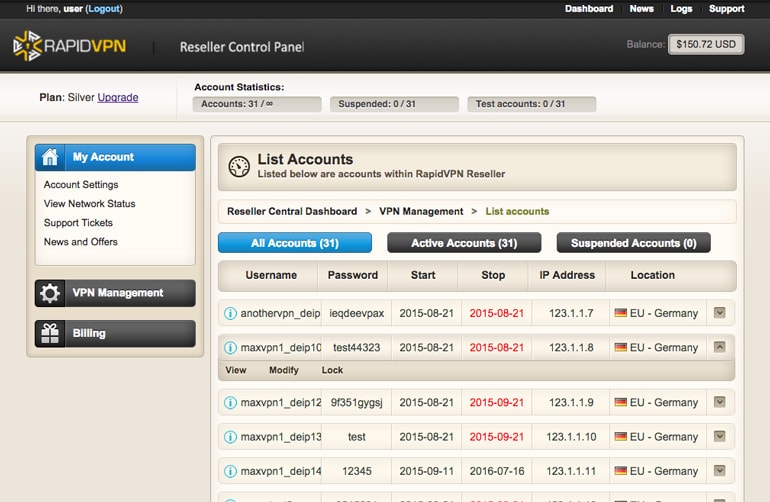Select IP address 123.1.1.7

coord(571,313)
